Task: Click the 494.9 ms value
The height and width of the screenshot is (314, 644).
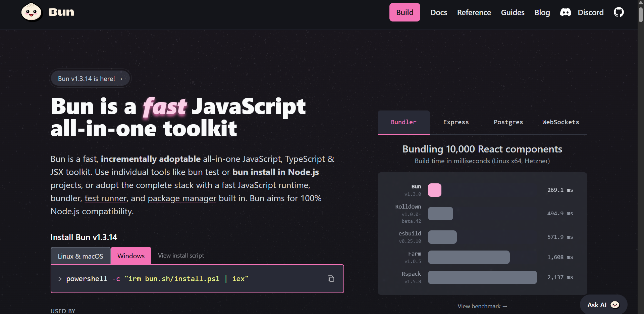Action: point(560,214)
